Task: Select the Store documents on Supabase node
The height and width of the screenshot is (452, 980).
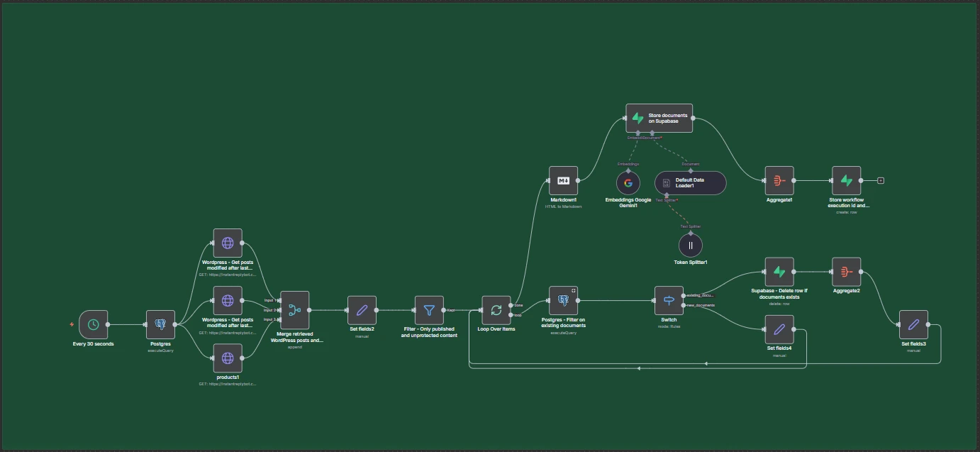Action: click(x=659, y=118)
